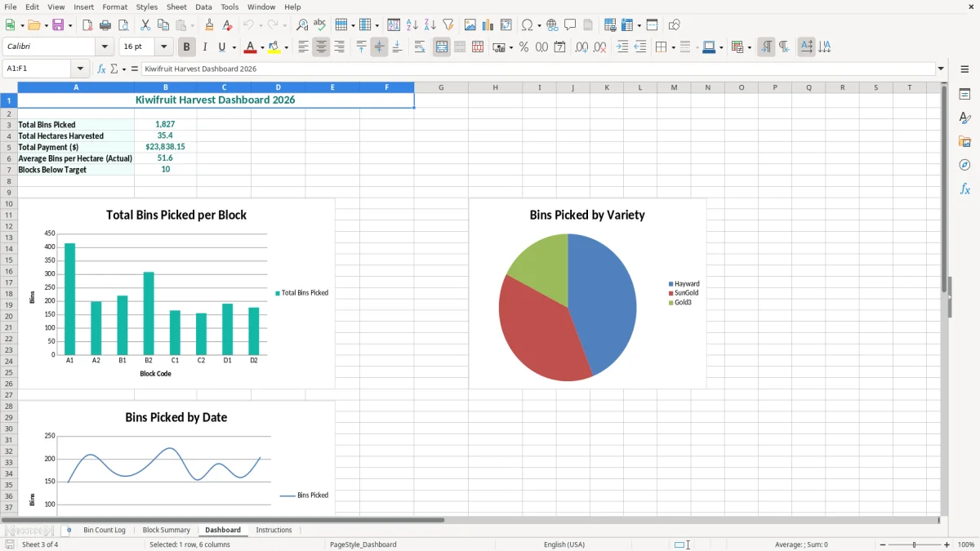Sort descending
The height and width of the screenshot is (551, 980).
click(430, 25)
